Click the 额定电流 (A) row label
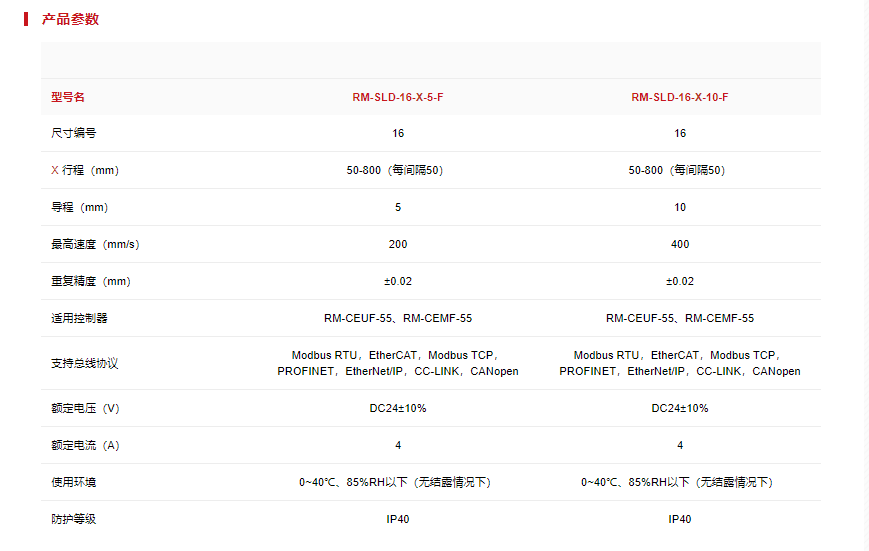869x551 pixels. 85,445
